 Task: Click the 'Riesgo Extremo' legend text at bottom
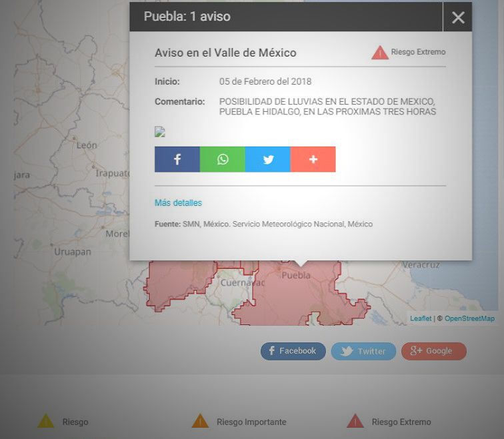click(401, 422)
